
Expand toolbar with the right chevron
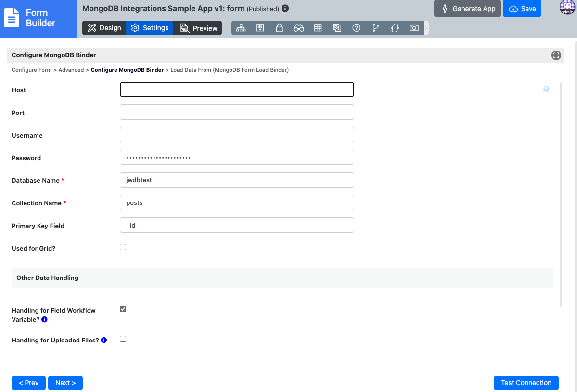pos(426,28)
